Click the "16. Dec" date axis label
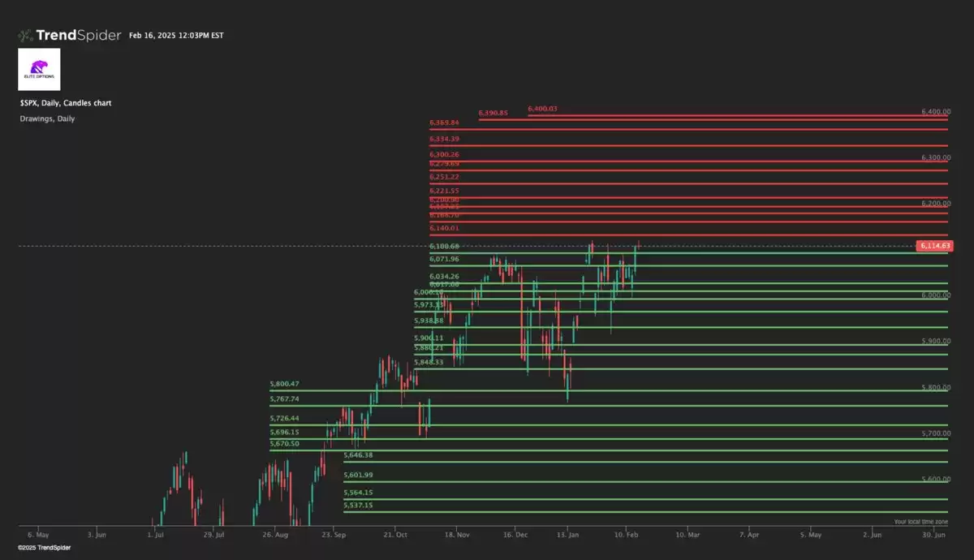Screen dimensions: 974x560 (516, 535)
